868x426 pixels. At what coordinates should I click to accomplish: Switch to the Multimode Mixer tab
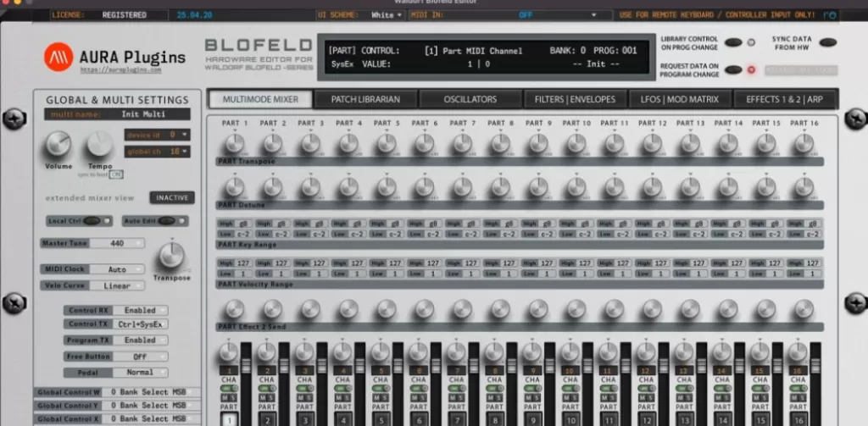(x=260, y=100)
